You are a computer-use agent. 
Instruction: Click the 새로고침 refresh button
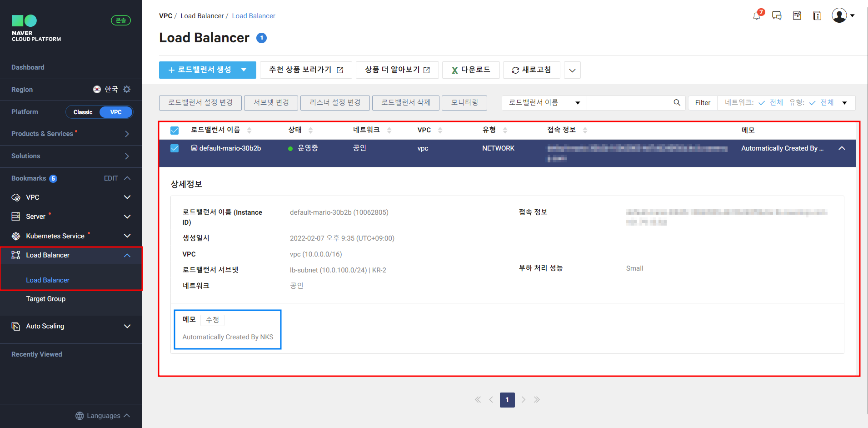(x=531, y=70)
